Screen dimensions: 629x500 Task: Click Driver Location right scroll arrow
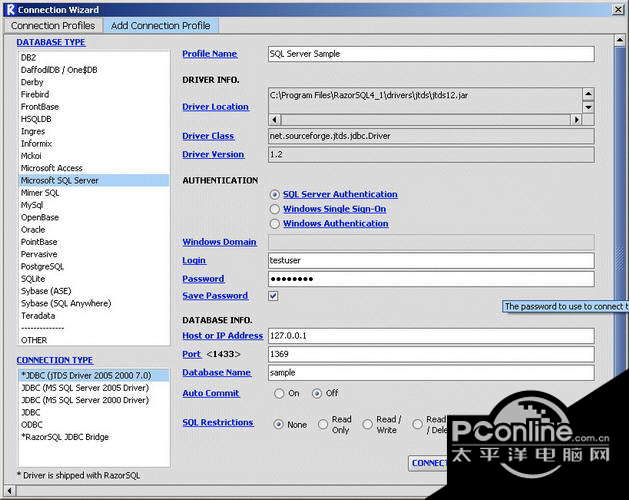tap(576, 120)
